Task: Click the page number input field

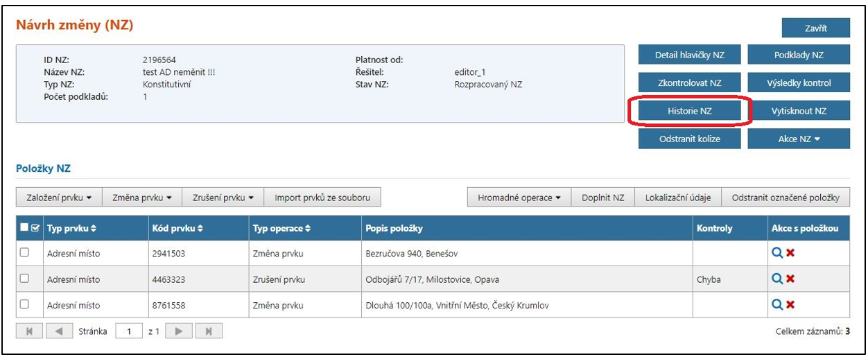Action: [x=129, y=332]
